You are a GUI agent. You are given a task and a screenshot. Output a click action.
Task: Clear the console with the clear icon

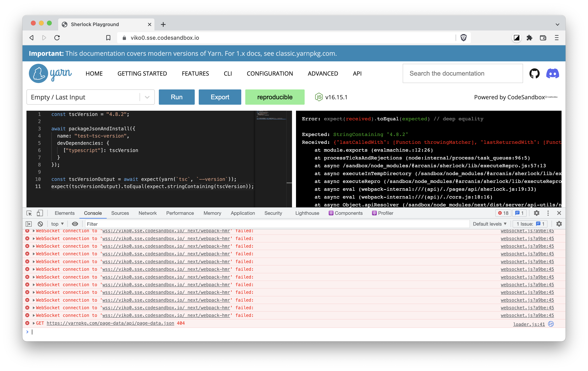coord(40,224)
